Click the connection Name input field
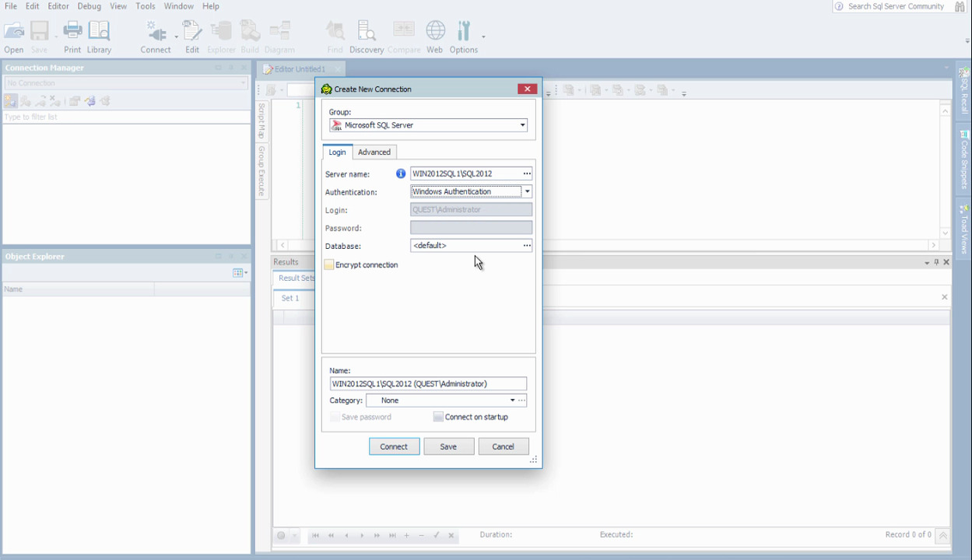Image resolution: width=972 pixels, height=560 pixels. [x=428, y=383]
